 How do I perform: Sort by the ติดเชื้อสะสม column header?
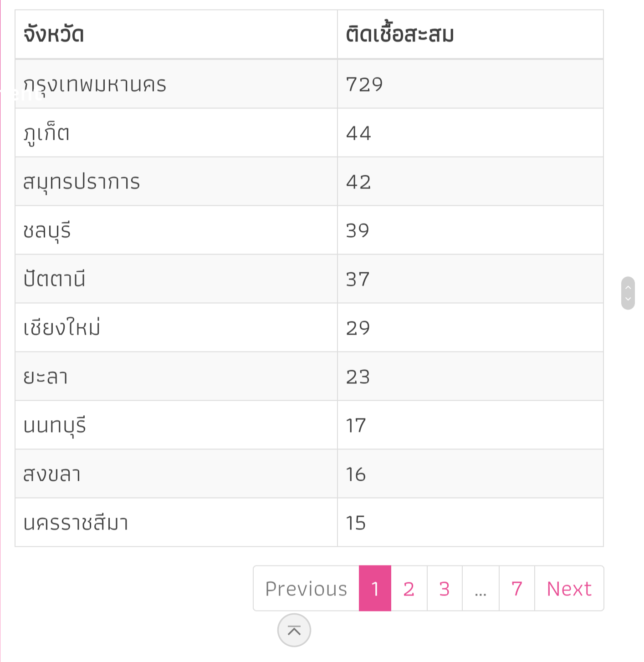tap(399, 35)
